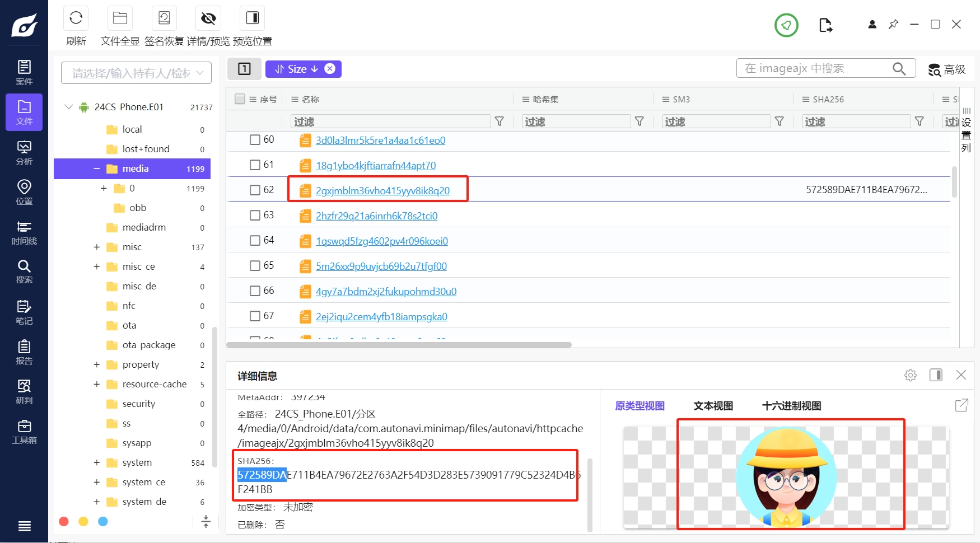
Task: Close the 详细信息 panel
Action: [961, 375]
